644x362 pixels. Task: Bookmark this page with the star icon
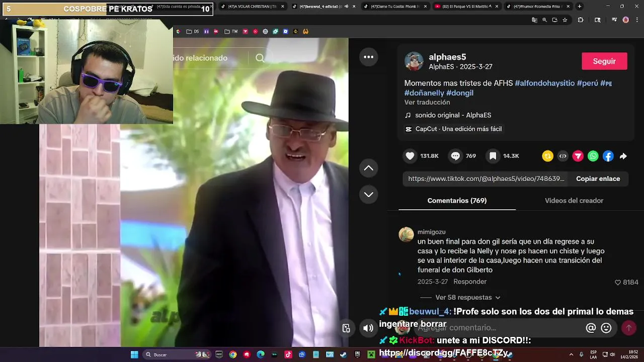[x=565, y=20]
